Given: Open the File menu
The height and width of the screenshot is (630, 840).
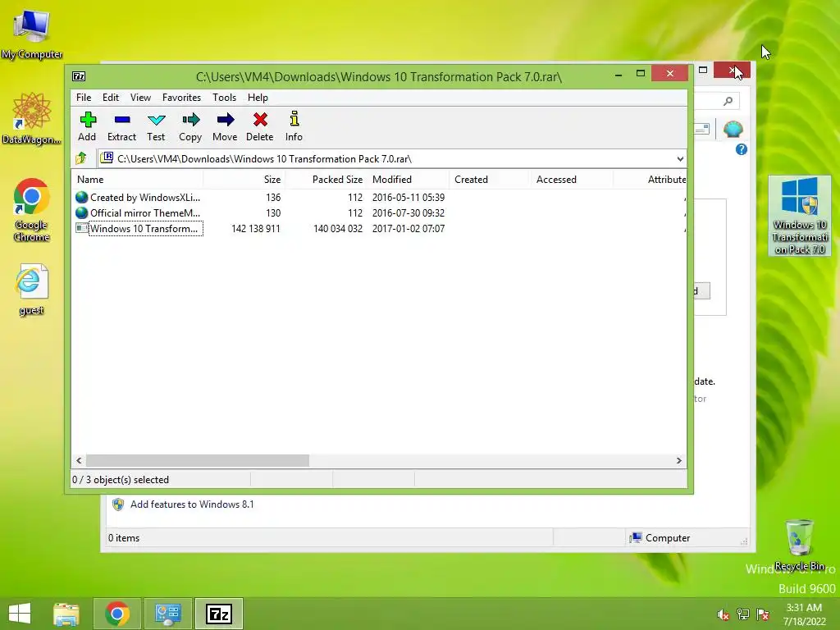Looking at the screenshot, I should pos(84,98).
